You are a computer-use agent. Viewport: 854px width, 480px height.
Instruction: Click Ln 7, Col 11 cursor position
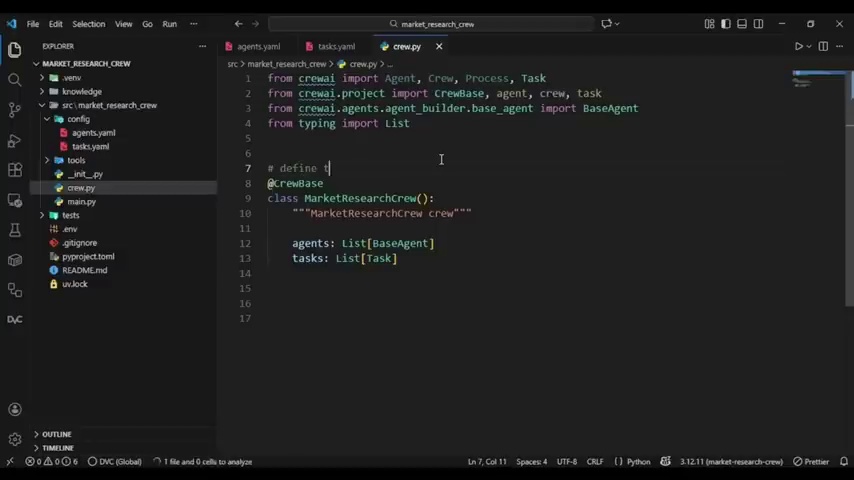[487, 461]
